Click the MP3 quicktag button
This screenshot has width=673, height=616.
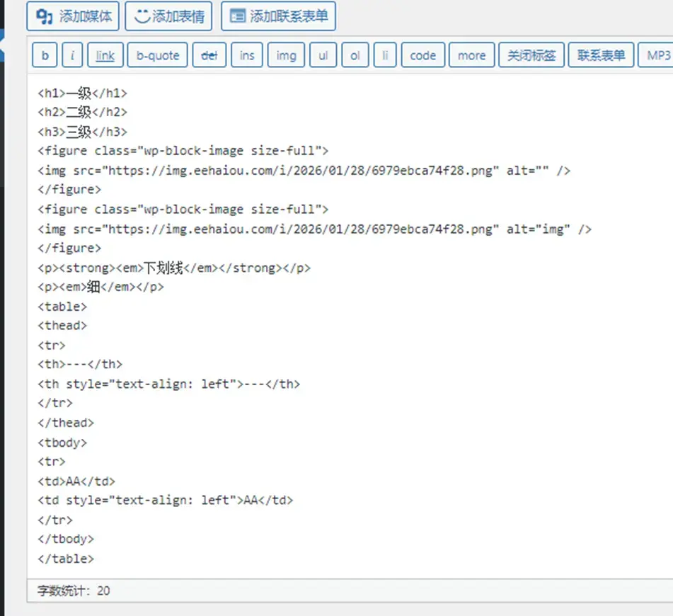pos(659,55)
